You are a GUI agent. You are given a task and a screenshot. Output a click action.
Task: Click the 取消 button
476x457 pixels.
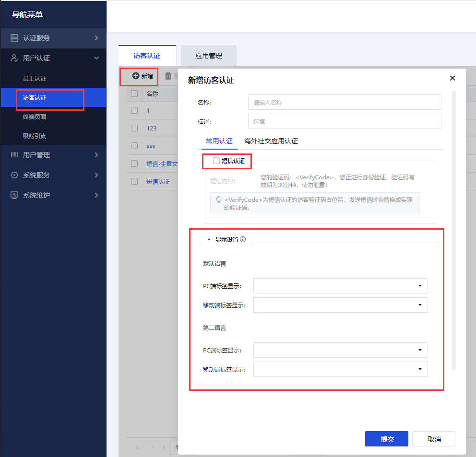(433, 439)
